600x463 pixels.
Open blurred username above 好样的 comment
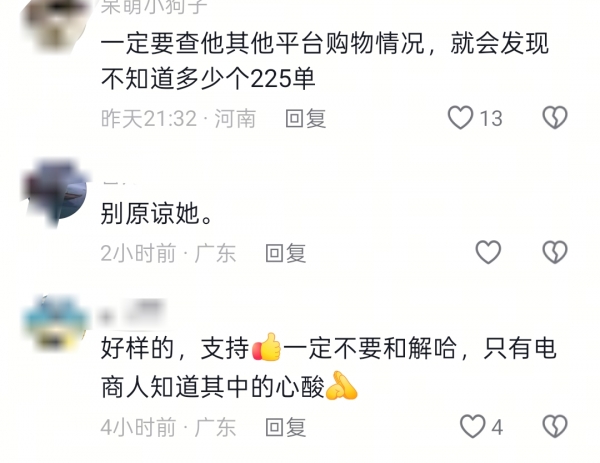tap(132, 315)
